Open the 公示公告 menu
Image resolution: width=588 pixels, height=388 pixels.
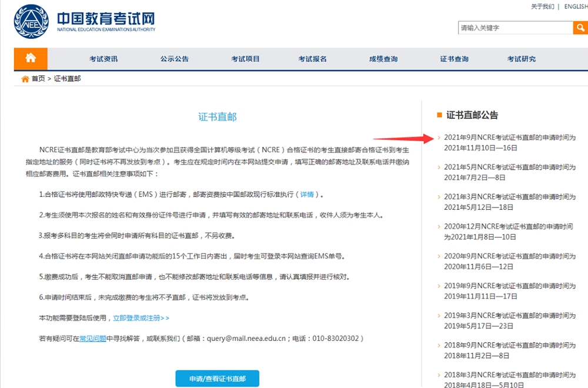(175, 59)
